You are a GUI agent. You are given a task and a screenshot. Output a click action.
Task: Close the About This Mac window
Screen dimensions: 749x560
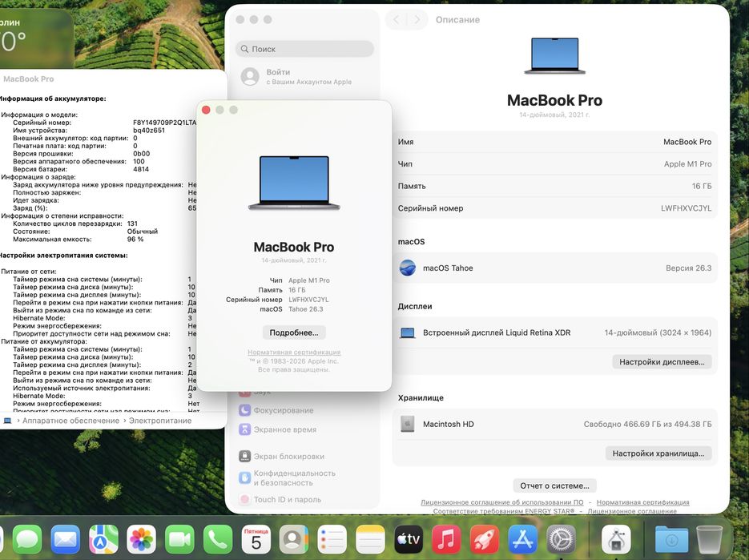206,110
